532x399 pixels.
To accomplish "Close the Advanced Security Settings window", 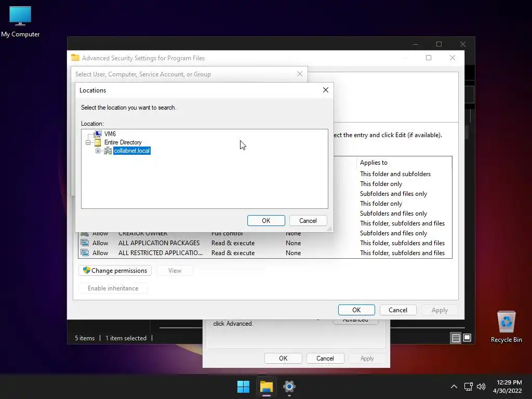I will click(x=453, y=58).
